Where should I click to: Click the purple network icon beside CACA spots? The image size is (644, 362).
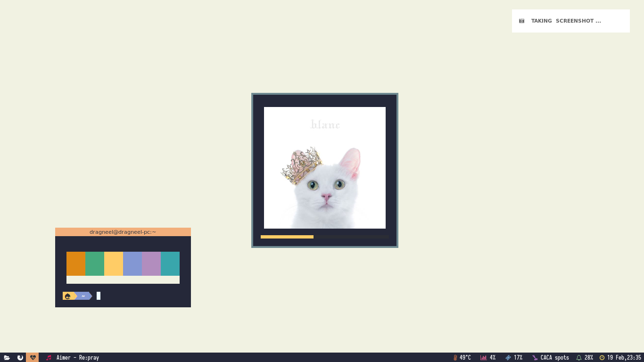[535, 358]
